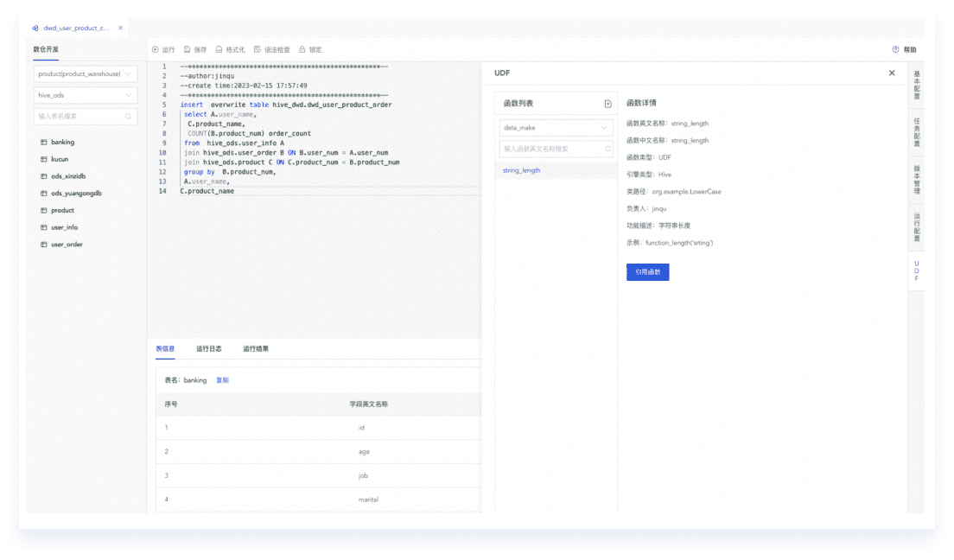
Task: Run 语法检查 (syntax check) from the toolbar
Action: 258,50
